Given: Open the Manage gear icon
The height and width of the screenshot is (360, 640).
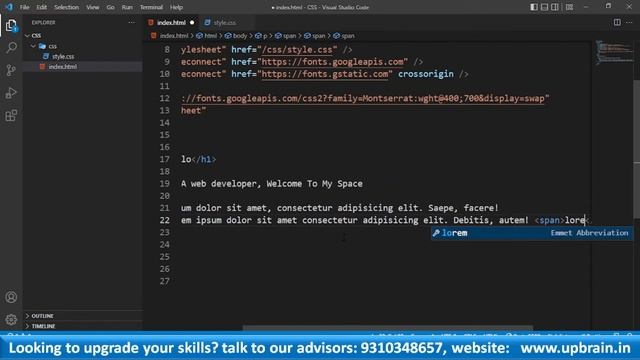Looking at the screenshot, I should 11,319.
